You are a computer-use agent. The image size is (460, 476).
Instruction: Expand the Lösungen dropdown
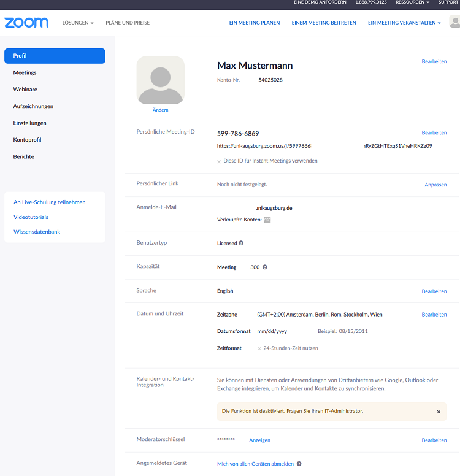click(78, 23)
